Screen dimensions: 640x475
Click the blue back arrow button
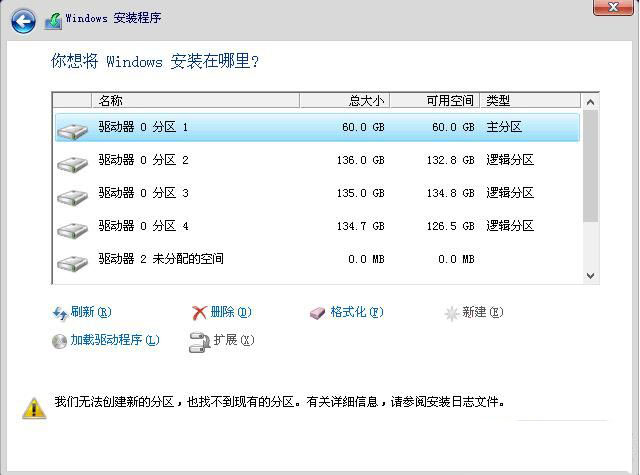(23, 21)
